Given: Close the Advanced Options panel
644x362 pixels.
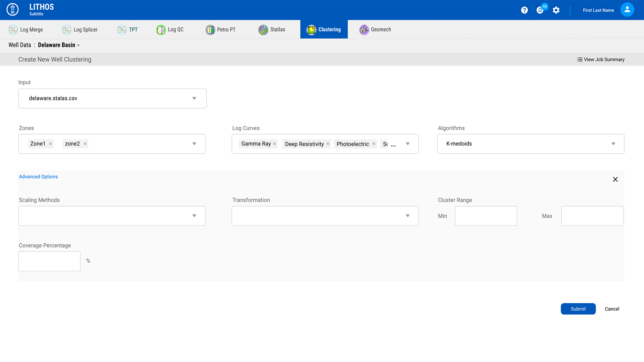Looking at the screenshot, I should pyautogui.click(x=615, y=179).
